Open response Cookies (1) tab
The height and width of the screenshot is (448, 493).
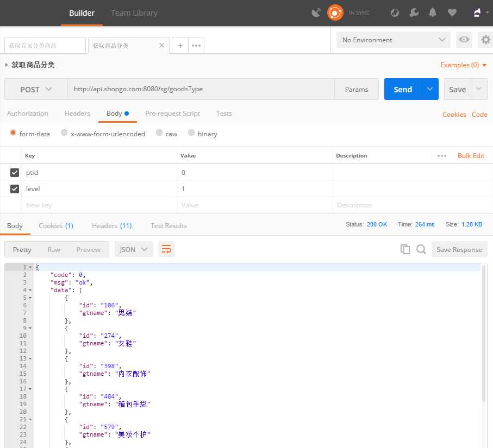pos(56,226)
